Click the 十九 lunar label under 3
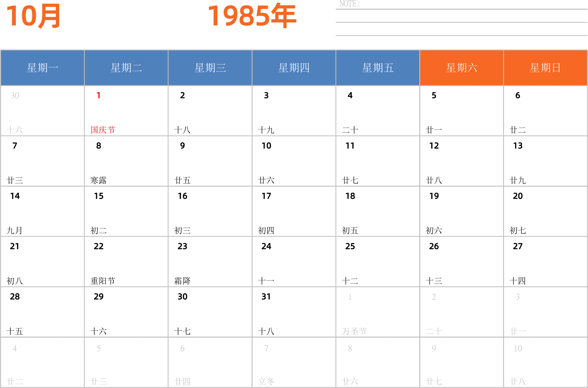 (x=266, y=130)
